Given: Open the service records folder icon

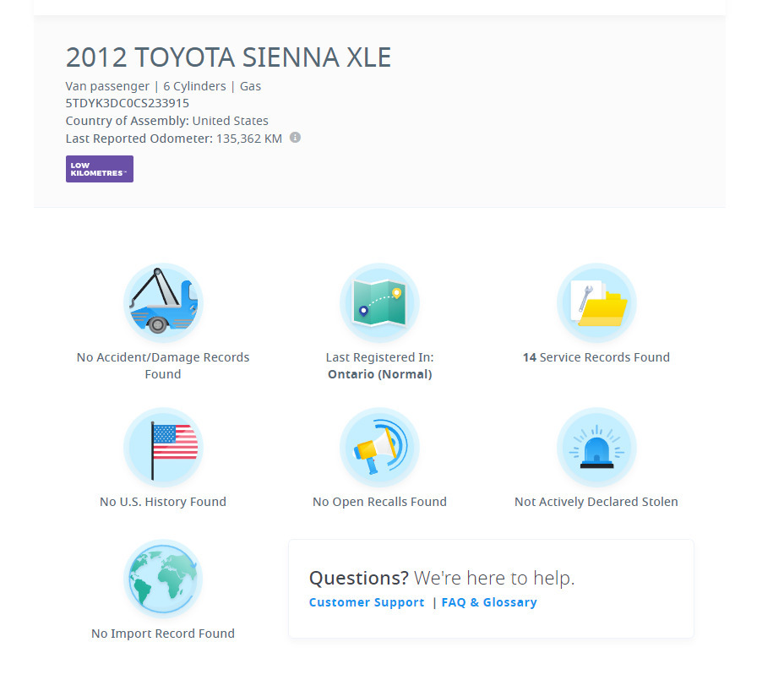Looking at the screenshot, I should (596, 302).
